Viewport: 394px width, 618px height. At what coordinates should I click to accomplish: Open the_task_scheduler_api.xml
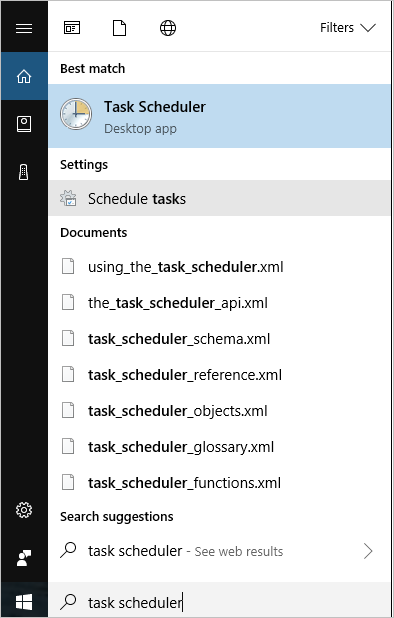click(219, 303)
